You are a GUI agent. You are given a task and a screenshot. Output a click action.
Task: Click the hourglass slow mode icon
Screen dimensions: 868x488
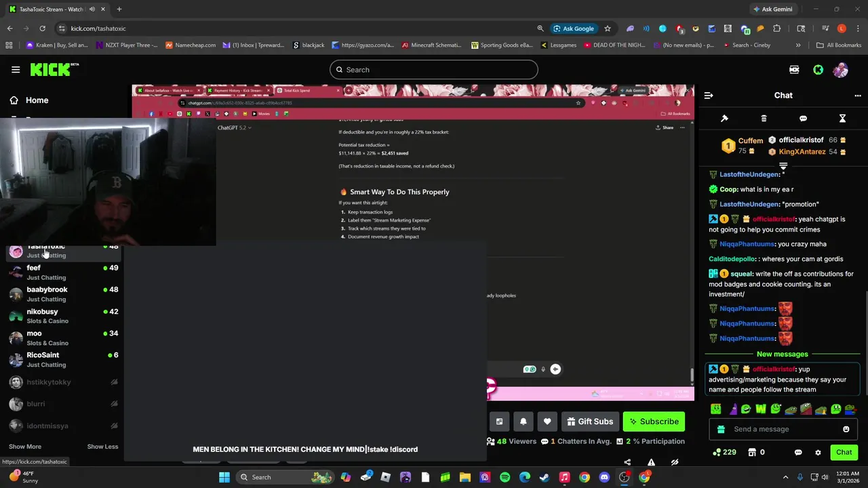point(842,119)
